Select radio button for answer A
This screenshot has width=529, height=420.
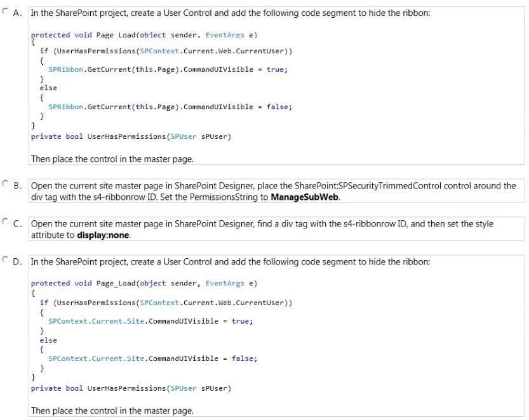[x=4, y=11]
